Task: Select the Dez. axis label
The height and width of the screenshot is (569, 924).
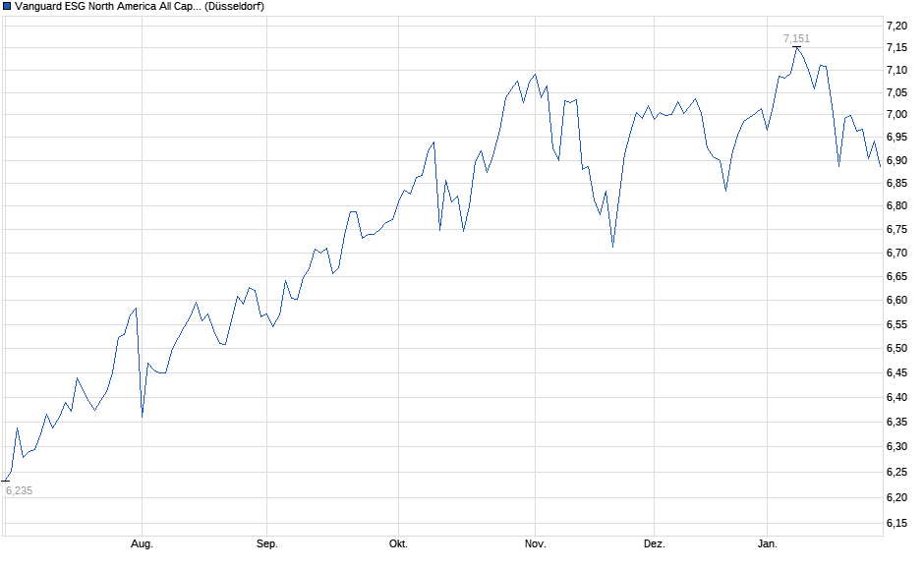Action: (656, 542)
